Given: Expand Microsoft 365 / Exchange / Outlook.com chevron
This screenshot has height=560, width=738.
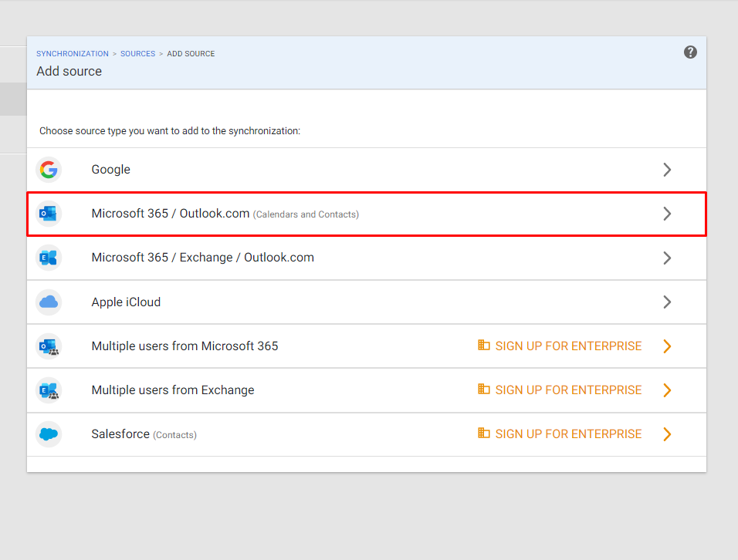Looking at the screenshot, I should click(x=667, y=258).
